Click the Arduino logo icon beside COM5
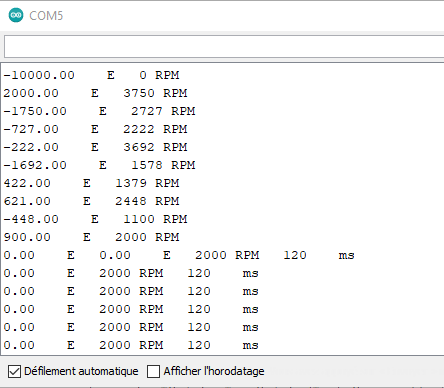This screenshot has height=388, width=444. [x=16, y=15]
